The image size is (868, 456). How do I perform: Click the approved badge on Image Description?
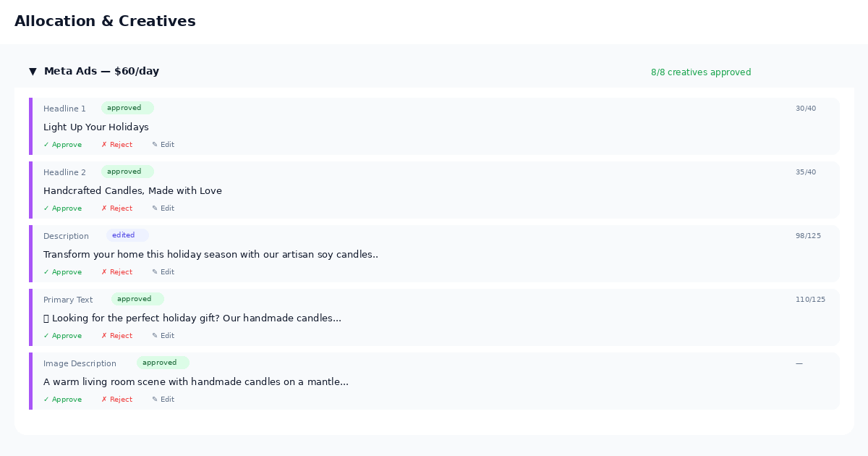pos(163,363)
